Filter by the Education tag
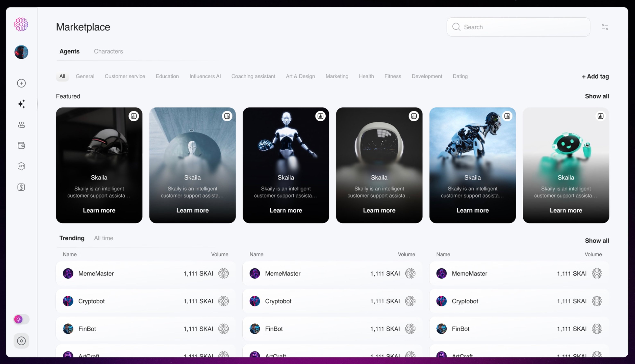This screenshot has width=635, height=364. [167, 76]
